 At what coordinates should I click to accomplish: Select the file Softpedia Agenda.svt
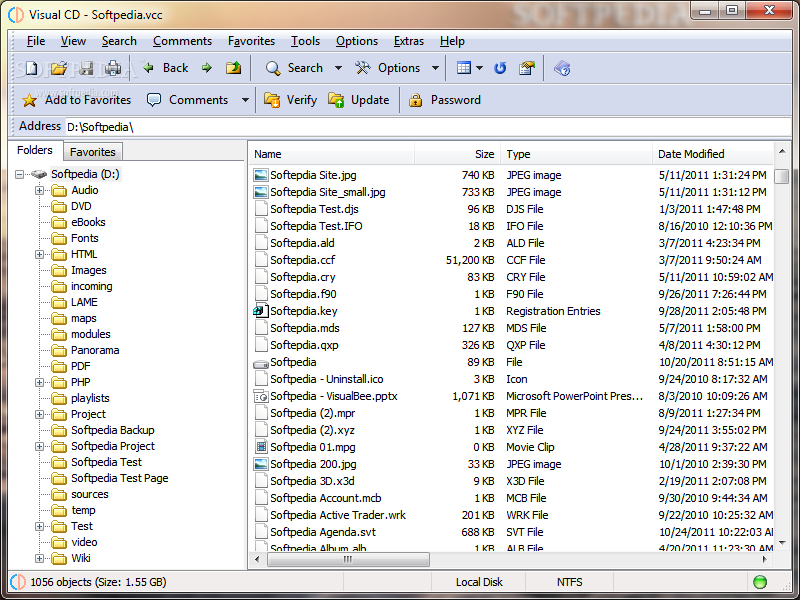323,532
